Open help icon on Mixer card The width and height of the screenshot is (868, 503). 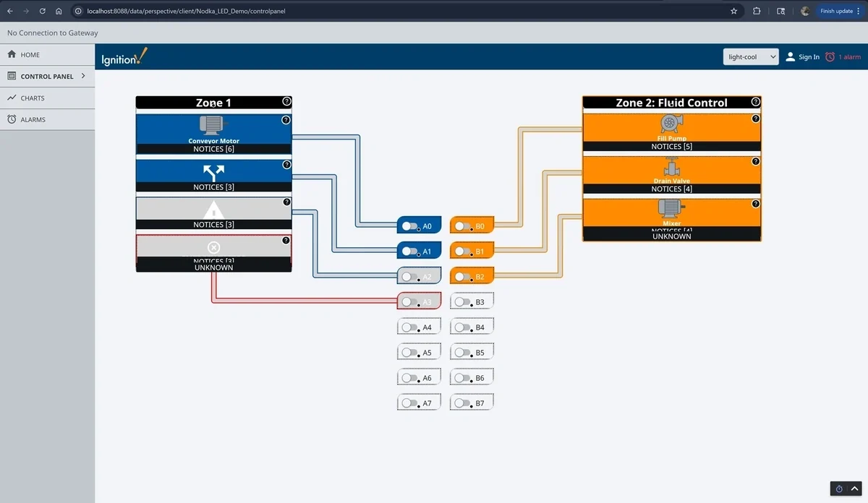(x=756, y=204)
